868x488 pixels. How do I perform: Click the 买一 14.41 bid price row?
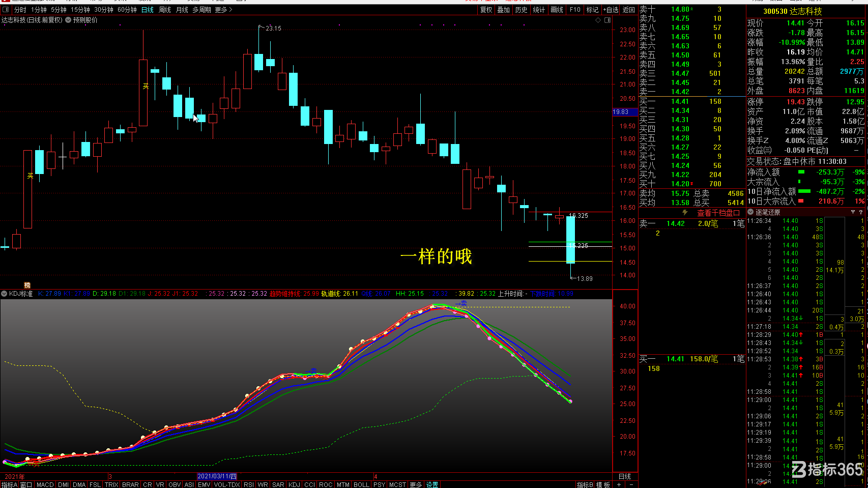(692, 101)
